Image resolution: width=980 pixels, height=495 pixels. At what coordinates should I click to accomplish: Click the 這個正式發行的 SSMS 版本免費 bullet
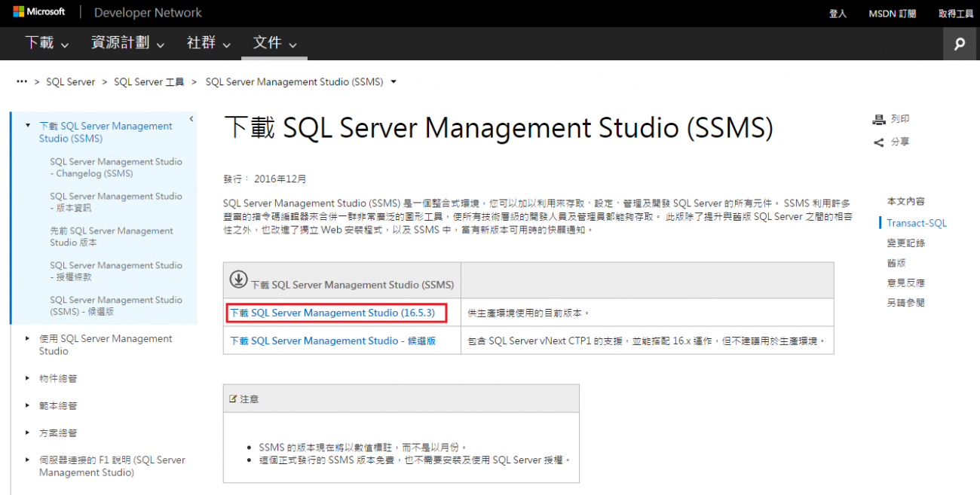(x=415, y=460)
